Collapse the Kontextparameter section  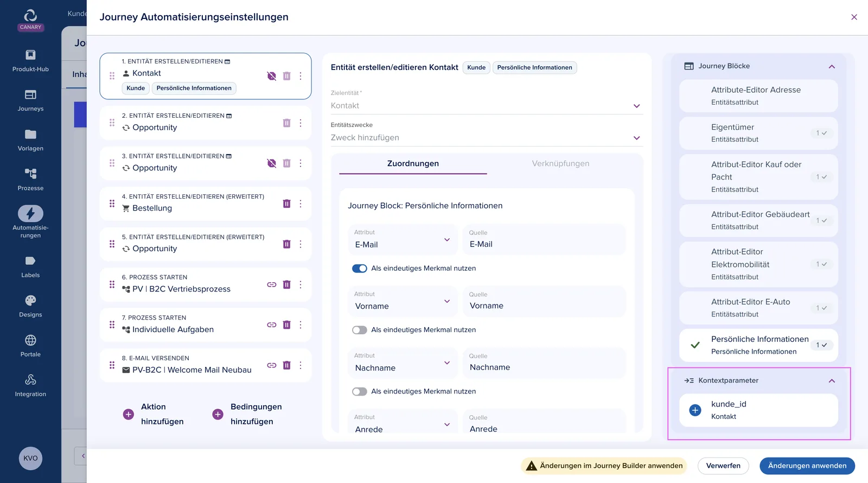pos(832,380)
